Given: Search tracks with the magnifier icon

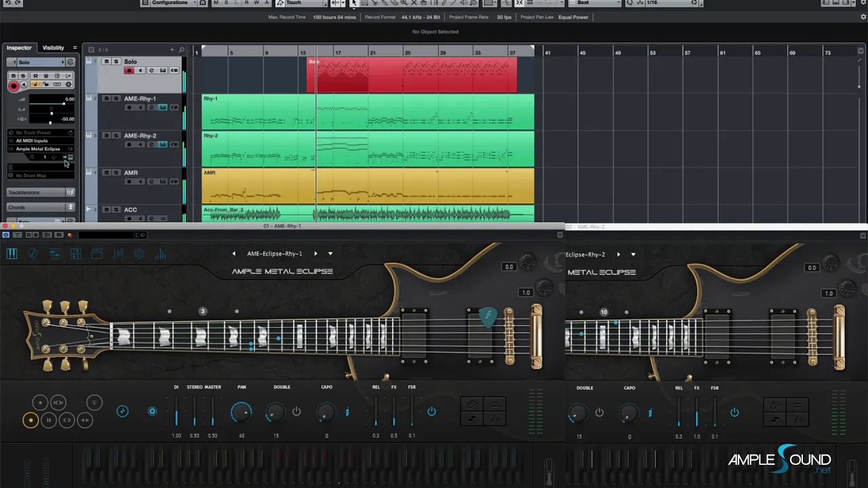Looking at the screenshot, I should coord(182,49).
